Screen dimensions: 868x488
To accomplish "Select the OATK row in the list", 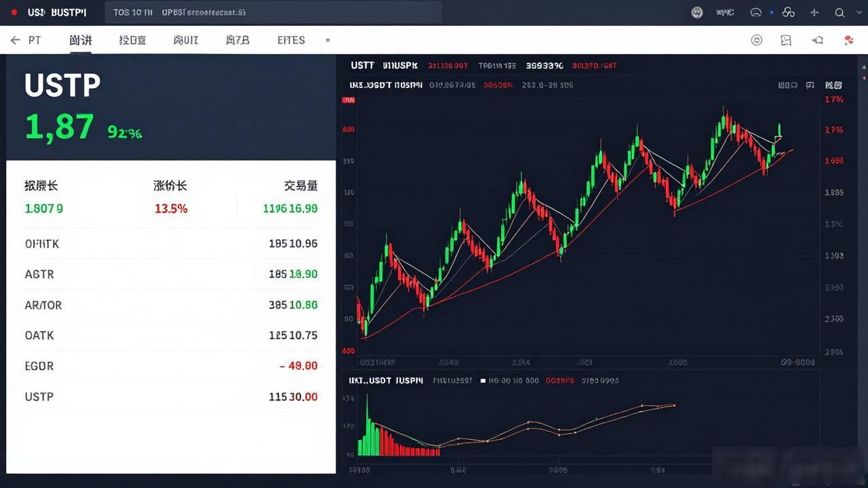I will click(x=171, y=335).
